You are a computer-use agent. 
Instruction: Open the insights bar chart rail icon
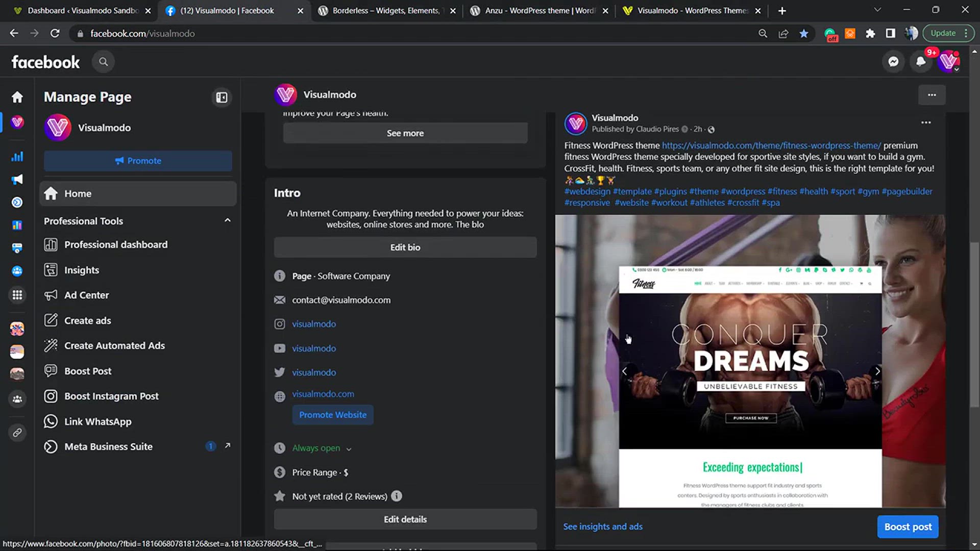[x=17, y=157]
